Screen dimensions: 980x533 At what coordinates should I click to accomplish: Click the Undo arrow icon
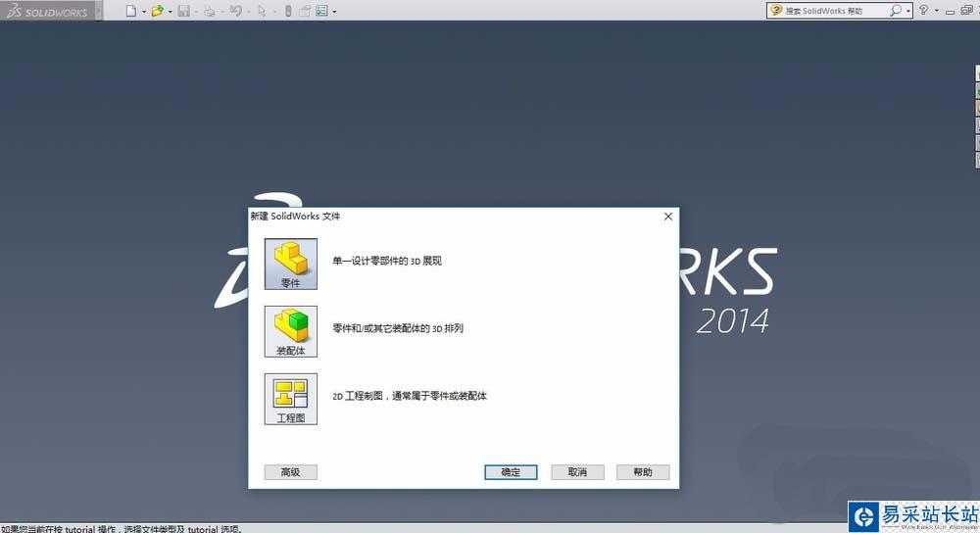click(x=235, y=11)
